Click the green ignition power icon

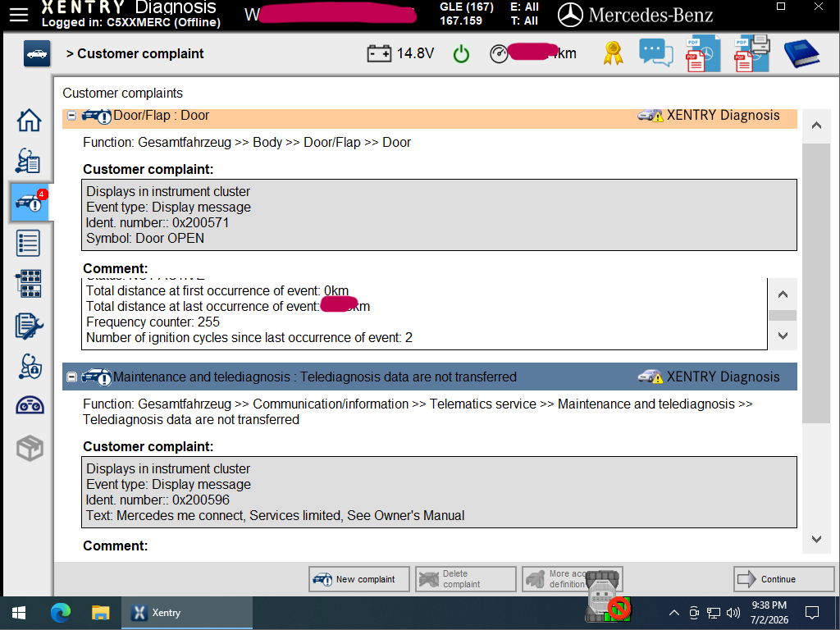point(461,54)
